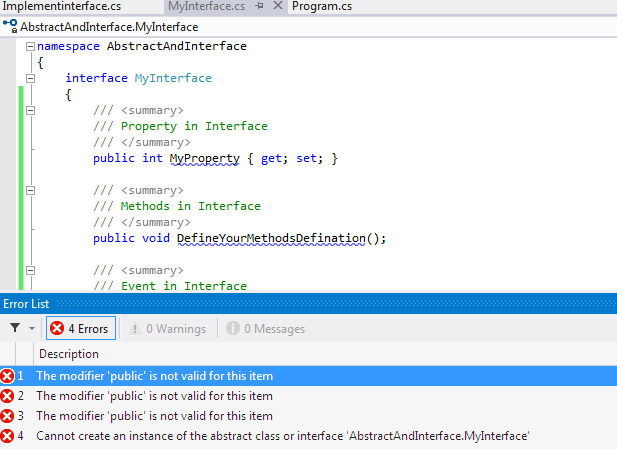The height and width of the screenshot is (449, 617).
Task: Click the 'Methods in Interface' comment text
Action: coord(190,206)
